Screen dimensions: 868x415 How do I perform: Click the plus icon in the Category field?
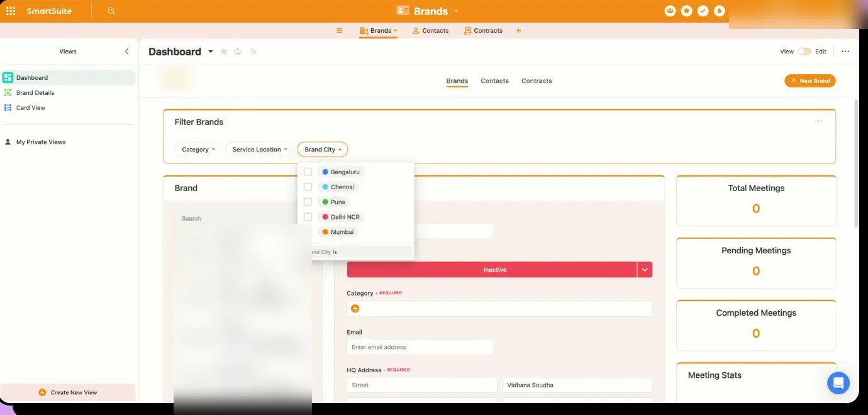355,308
